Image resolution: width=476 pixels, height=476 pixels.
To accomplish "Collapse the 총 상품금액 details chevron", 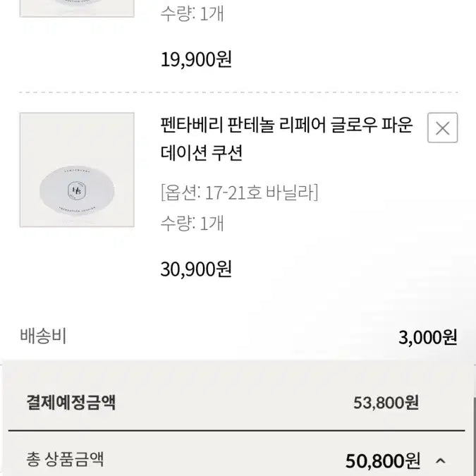I will click(441, 461).
